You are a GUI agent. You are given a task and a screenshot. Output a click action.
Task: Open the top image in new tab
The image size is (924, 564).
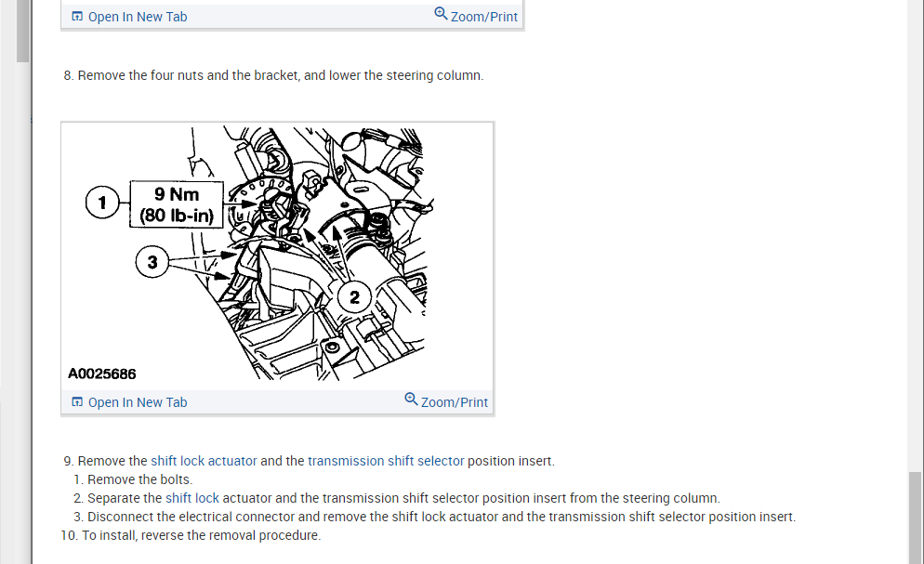pos(138,17)
